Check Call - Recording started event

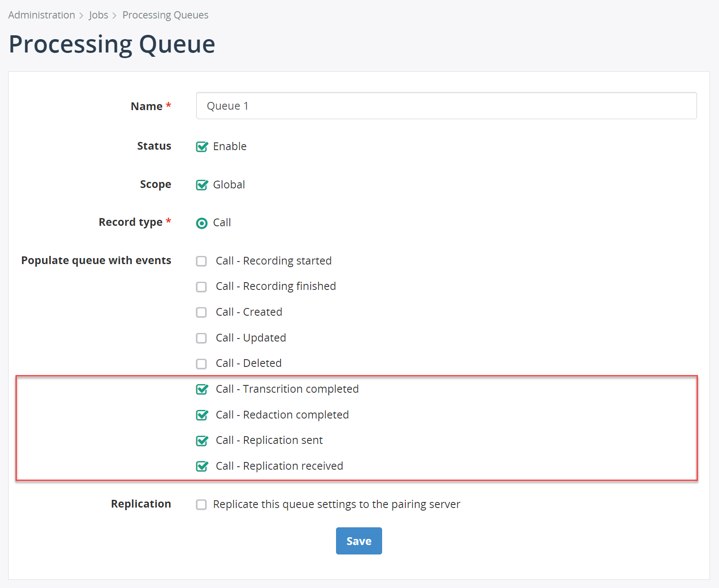201,261
